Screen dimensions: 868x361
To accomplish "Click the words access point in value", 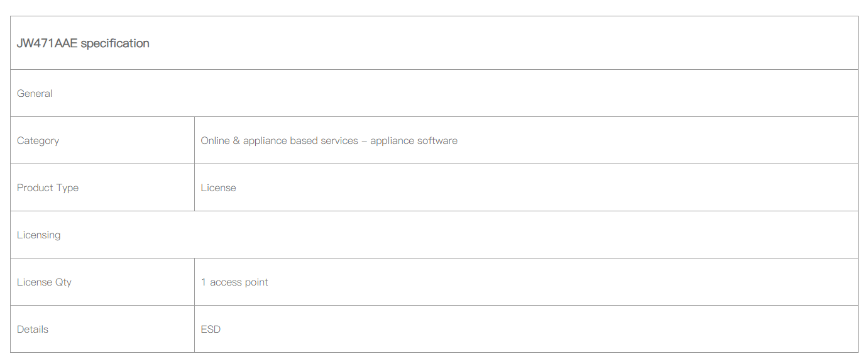I will click(x=239, y=282).
